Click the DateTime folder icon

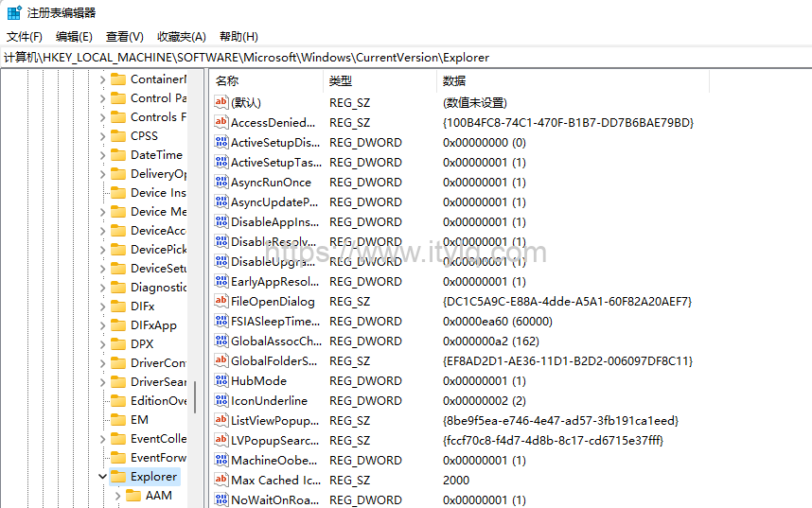[x=118, y=155]
